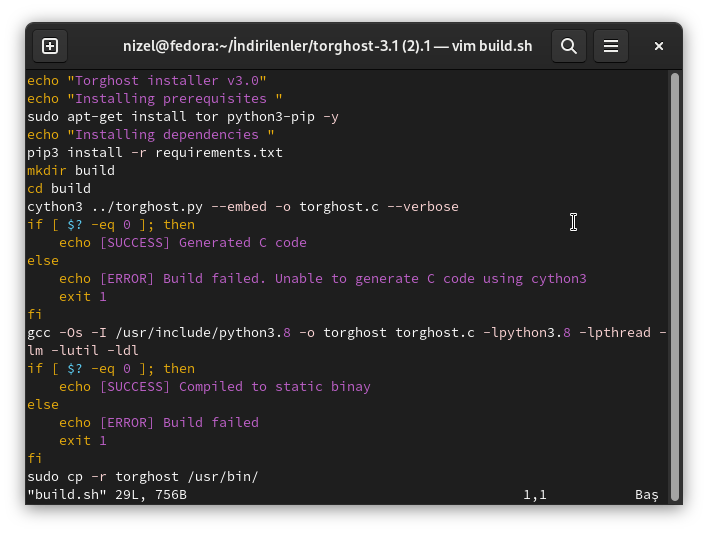Open a new terminal tab

coord(50,46)
